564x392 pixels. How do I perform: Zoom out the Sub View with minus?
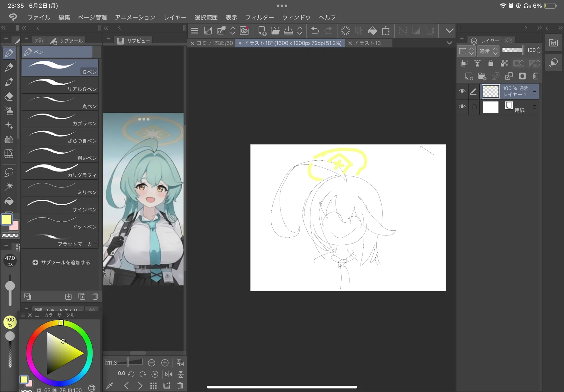coord(151,363)
